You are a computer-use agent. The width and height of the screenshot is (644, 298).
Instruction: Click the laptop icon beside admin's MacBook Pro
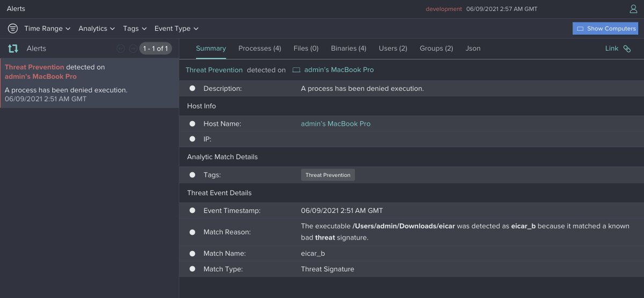pos(296,70)
